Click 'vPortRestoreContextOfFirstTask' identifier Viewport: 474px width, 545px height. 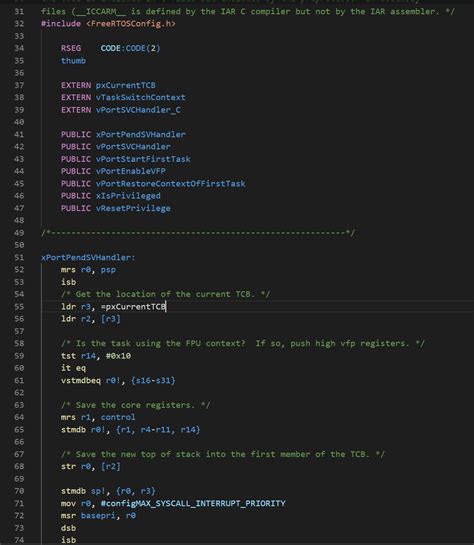(x=170, y=184)
